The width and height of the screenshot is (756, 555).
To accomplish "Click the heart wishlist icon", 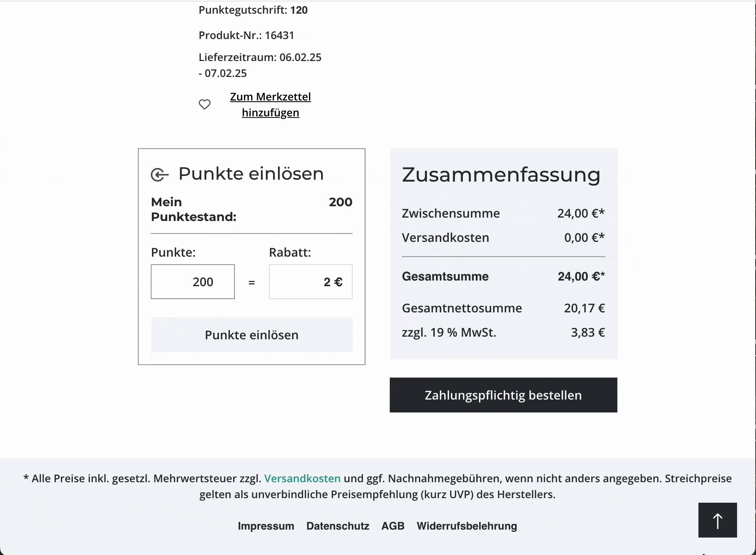I will [205, 104].
